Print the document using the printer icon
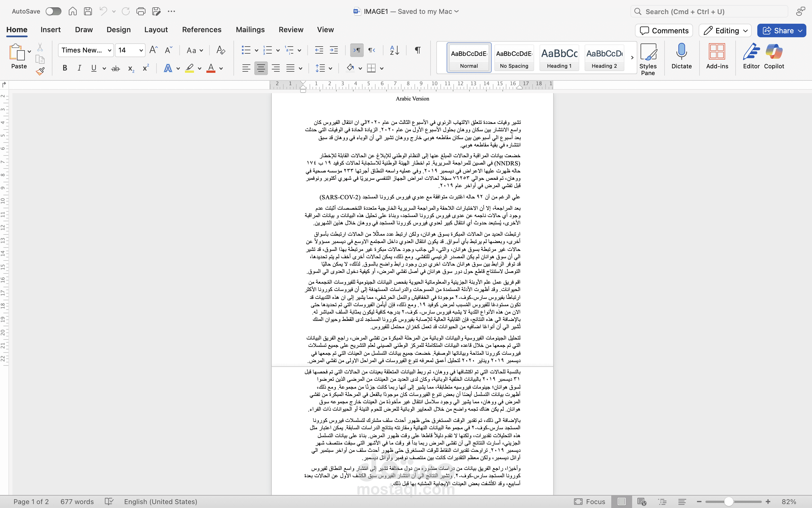This screenshot has width=812, height=508. [x=141, y=11]
